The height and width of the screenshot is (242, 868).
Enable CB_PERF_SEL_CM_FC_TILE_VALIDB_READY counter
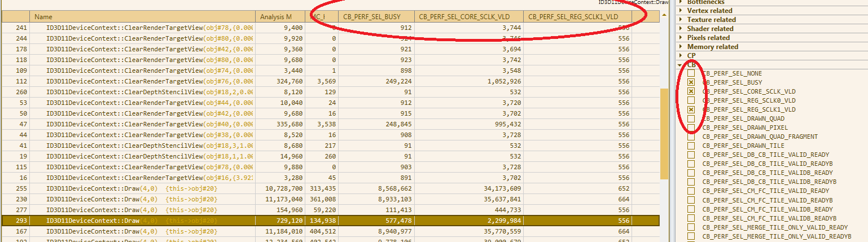(691, 209)
